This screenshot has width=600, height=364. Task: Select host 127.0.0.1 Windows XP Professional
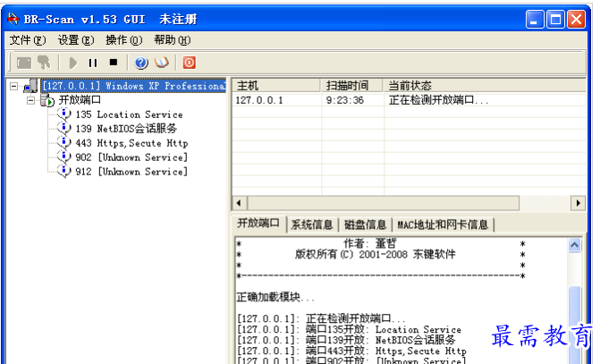click(133, 86)
